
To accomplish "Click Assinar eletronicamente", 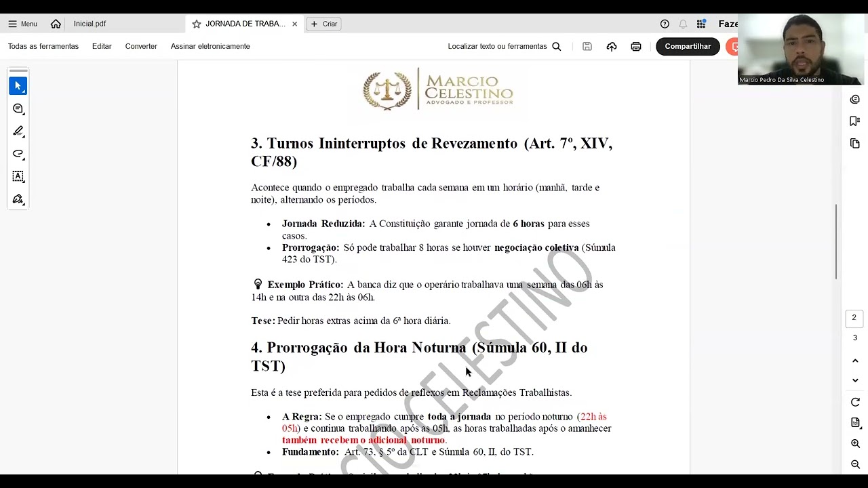I will click(x=210, y=46).
